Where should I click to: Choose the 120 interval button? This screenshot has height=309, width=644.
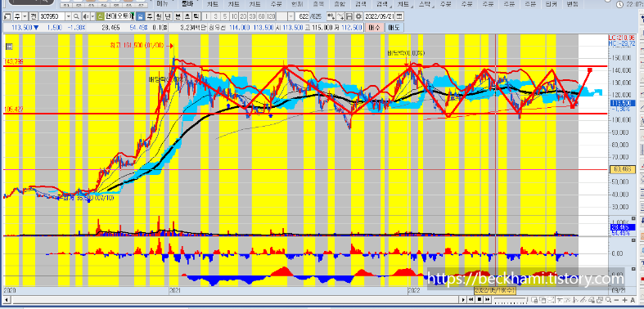pyautogui.click(x=271, y=17)
